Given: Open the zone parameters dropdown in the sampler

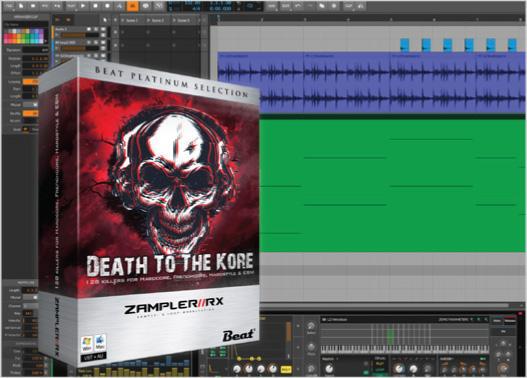Looking at the screenshot, I should point(455,320).
